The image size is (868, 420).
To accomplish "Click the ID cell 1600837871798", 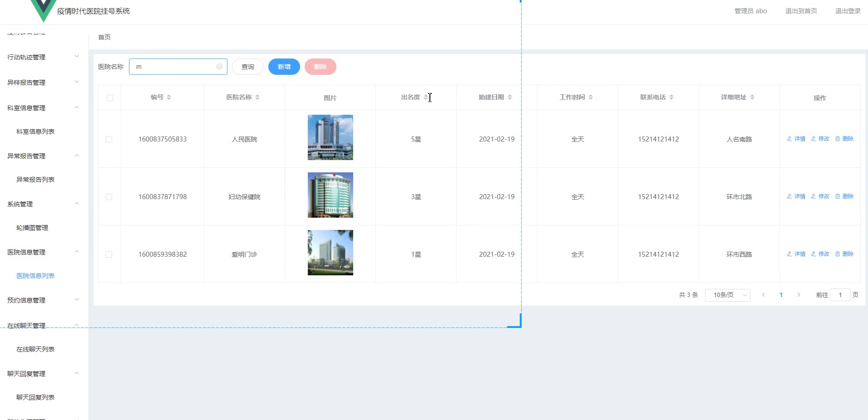I will [163, 197].
